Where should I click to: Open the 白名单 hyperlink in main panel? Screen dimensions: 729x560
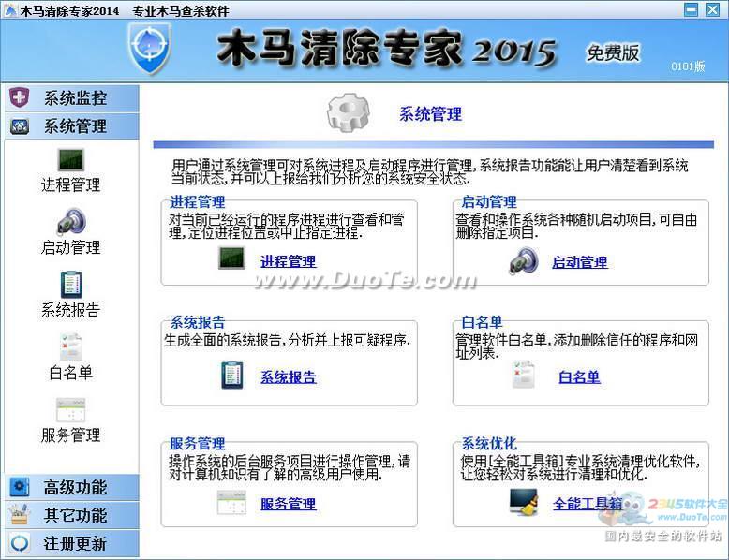(x=579, y=376)
